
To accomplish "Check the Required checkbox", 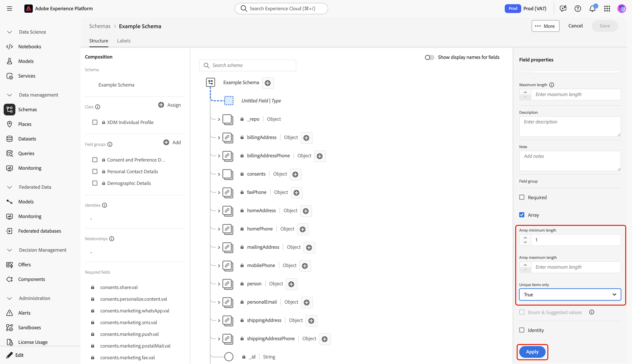I will (522, 197).
